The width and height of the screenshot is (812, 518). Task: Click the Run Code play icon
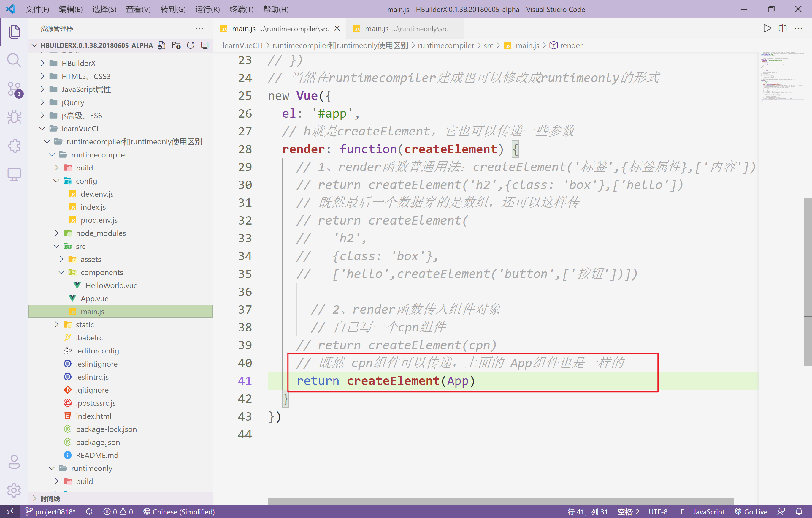(767, 28)
